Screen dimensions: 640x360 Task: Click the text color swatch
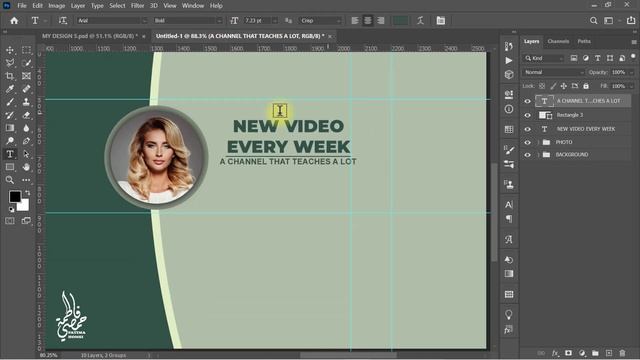pos(400,20)
